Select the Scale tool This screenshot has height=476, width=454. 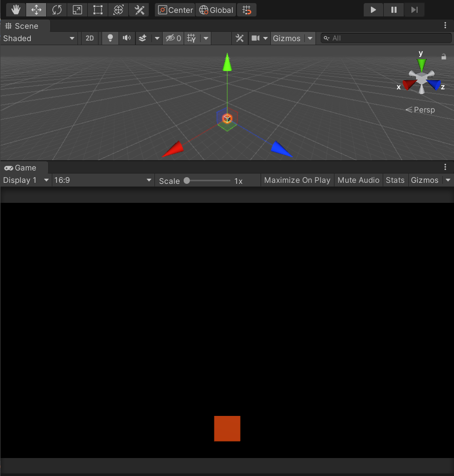[77, 9]
